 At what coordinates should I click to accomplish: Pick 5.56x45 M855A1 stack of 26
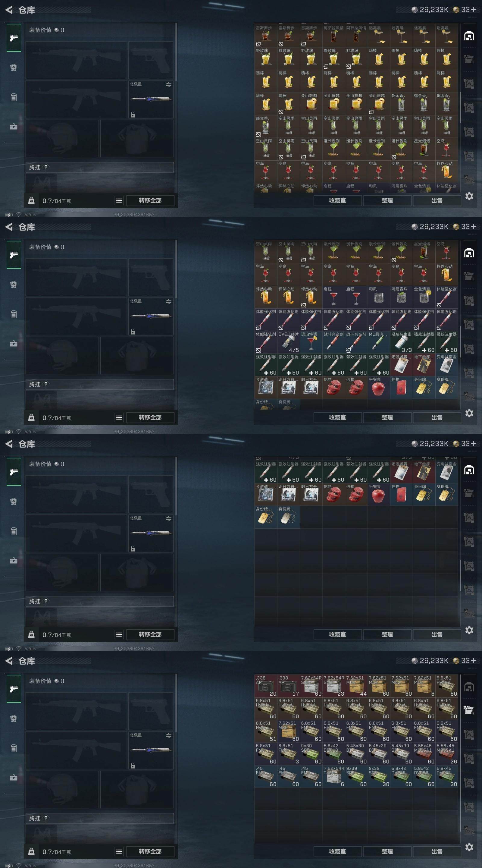pos(446,753)
